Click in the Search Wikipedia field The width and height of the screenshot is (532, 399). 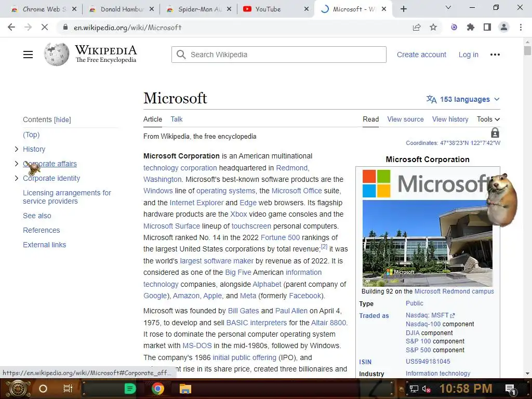278,55
